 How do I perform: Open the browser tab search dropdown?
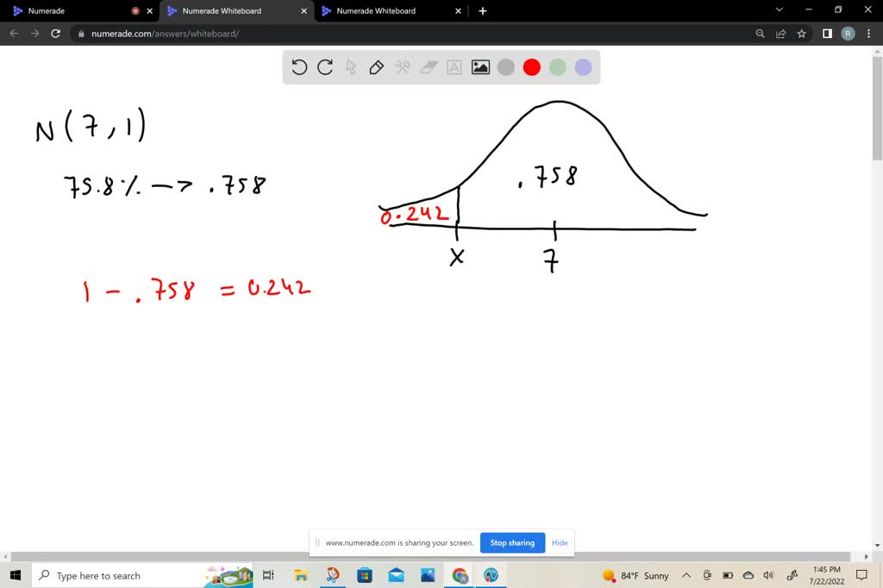click(x=780, y=10)
